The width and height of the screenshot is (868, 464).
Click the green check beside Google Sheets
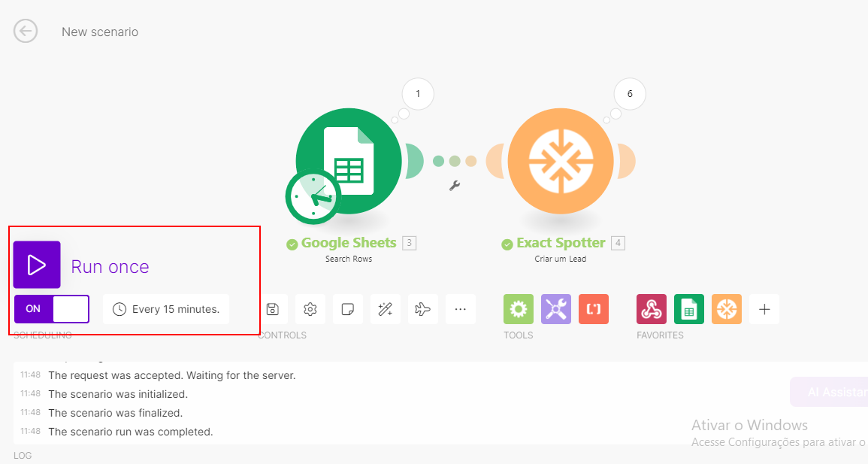tap(292, 244)
